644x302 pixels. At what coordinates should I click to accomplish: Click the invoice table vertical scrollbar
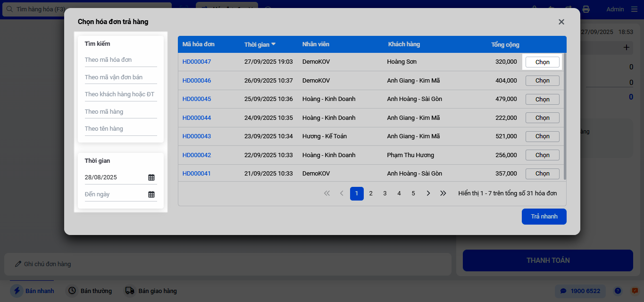pos(565,116)
